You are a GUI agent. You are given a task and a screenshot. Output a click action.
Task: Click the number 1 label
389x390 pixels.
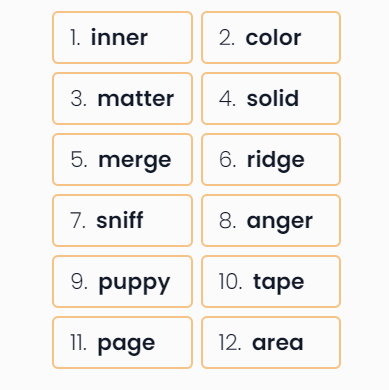75,38
